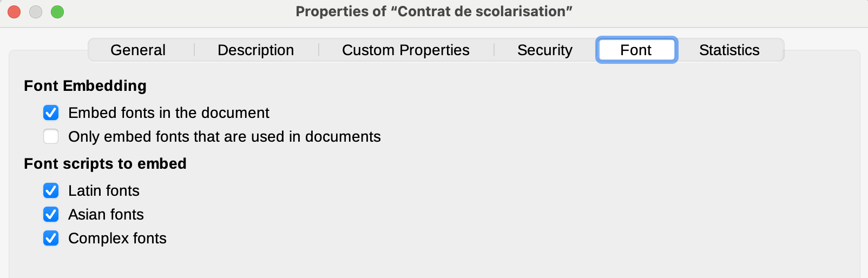
Task: Click the dialog title "Contrat de scolarisation"
Action: point(434,11)
